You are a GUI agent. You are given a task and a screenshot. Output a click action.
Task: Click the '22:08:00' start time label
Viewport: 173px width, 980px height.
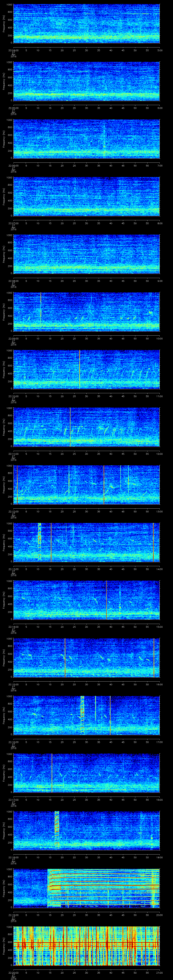(13, 281)
